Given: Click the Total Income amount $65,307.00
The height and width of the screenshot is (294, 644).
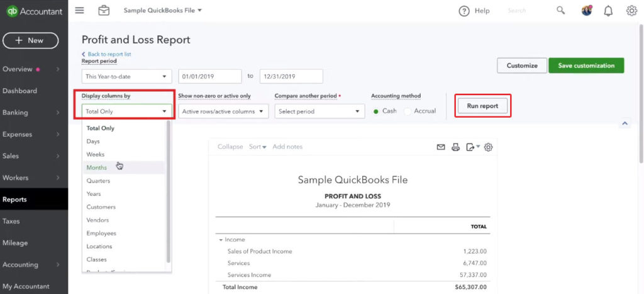Looking at the screenshot, I should pos(470,287).
